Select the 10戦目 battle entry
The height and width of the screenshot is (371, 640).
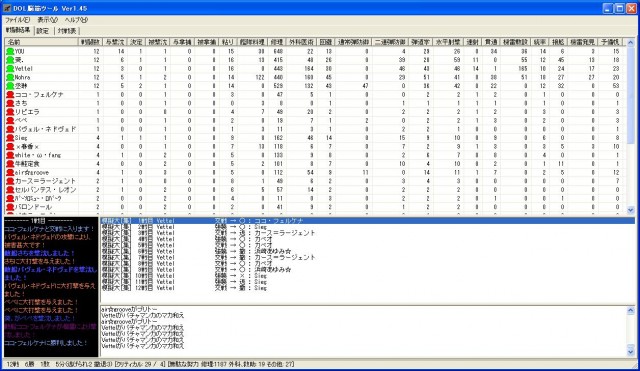point(368,276)
